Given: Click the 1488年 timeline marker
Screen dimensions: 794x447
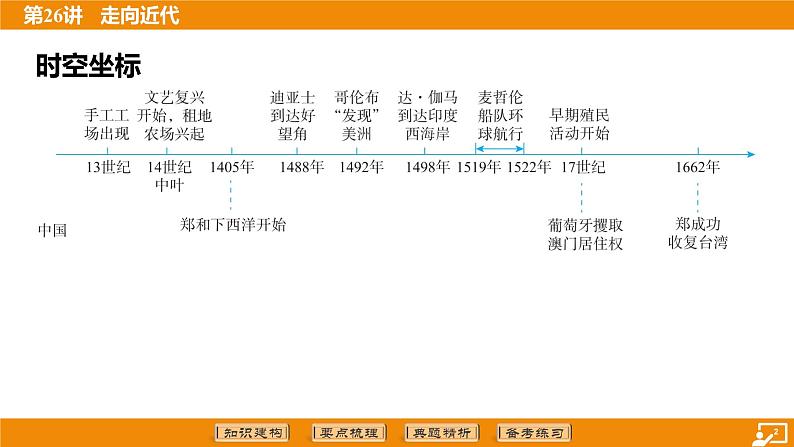Looking at the screenshot, I should tap(302, 167).
